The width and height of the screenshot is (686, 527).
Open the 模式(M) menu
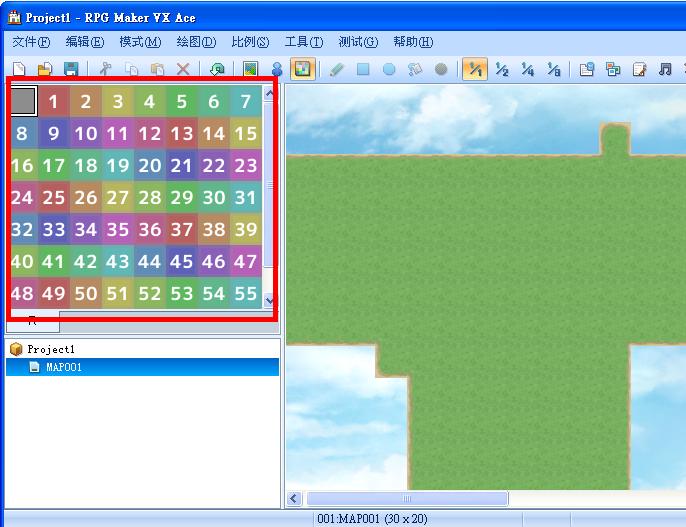(x=140, y=42)
